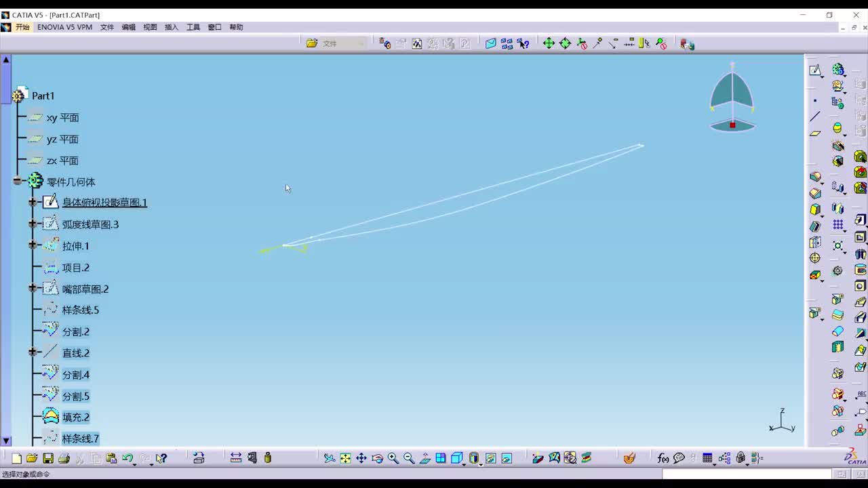Open the 插入 menu
868x488 pixels.
click(172, 27)
